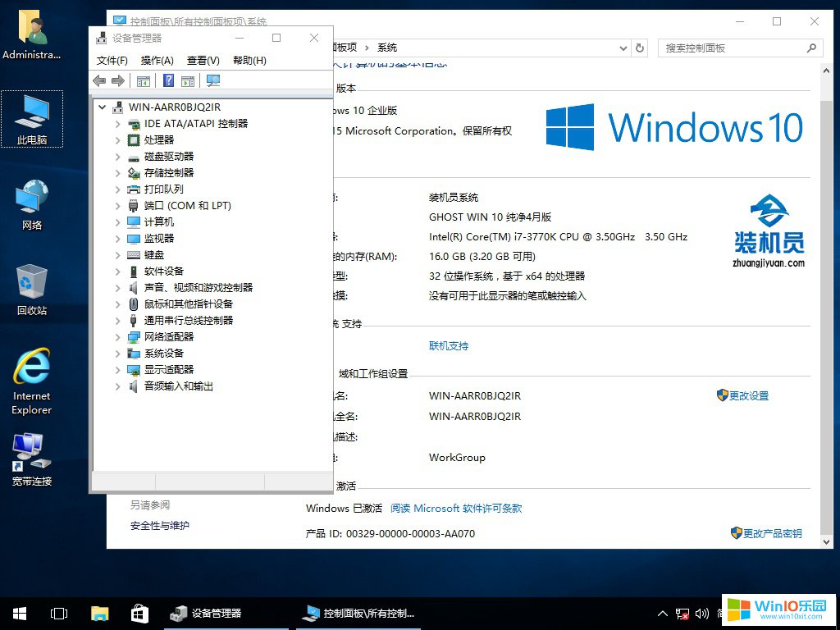Viewport: 840px width, 630px height.
Task: Select the monitor icon next to 监视器
Action: coord(134,239)
